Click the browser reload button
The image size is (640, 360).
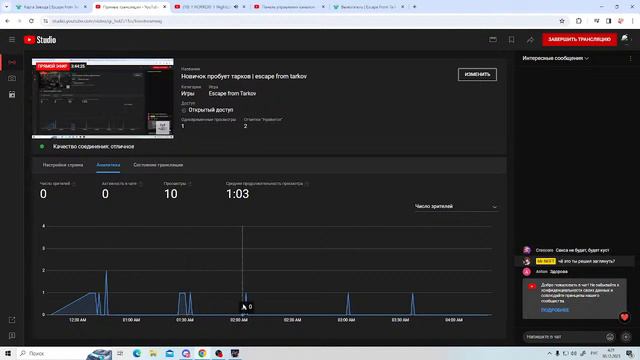tap(31, 21)
